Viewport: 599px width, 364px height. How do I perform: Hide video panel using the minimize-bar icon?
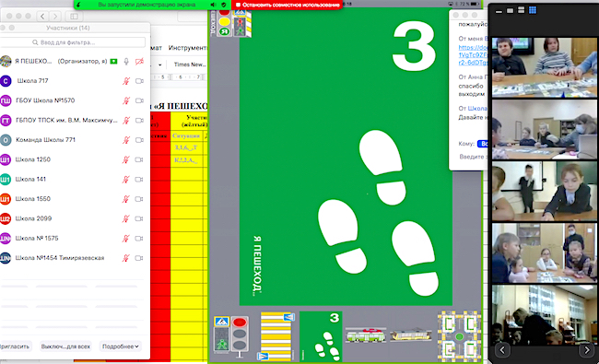point(499,11)
